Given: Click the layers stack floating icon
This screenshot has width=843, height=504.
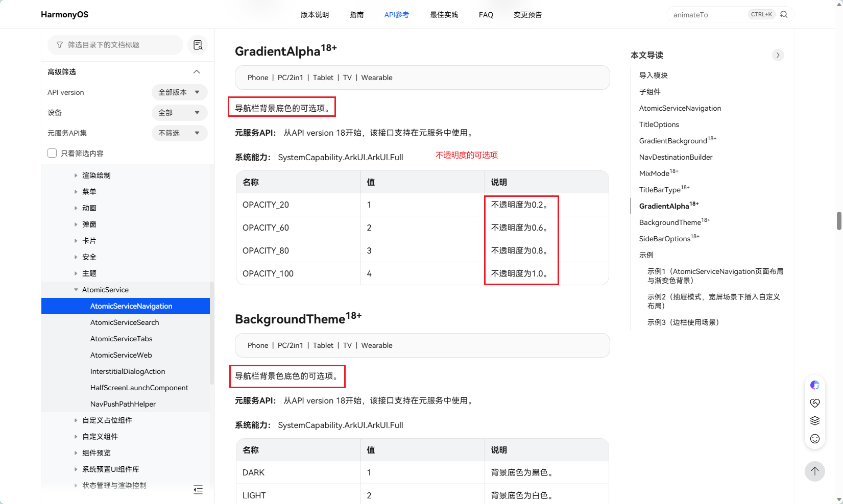Looking at the screenshot, I should pyautogui.click(x=815, y=420).
